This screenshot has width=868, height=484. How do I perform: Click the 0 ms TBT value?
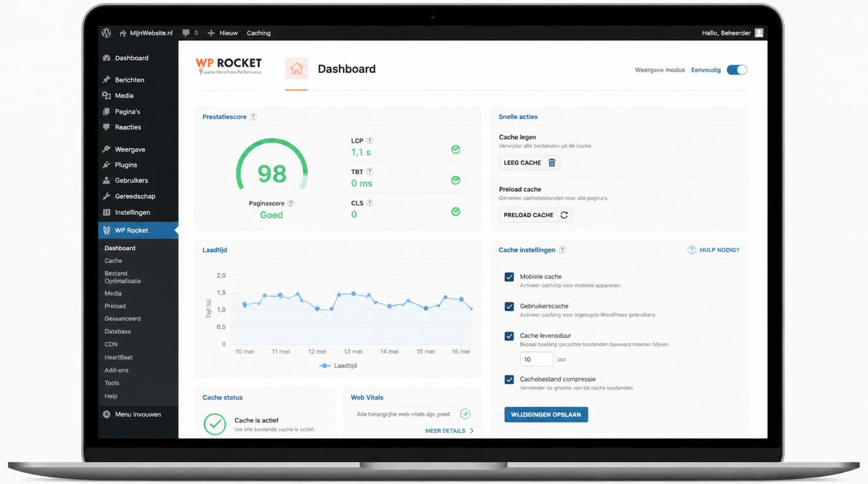click(x=362, y=183)
